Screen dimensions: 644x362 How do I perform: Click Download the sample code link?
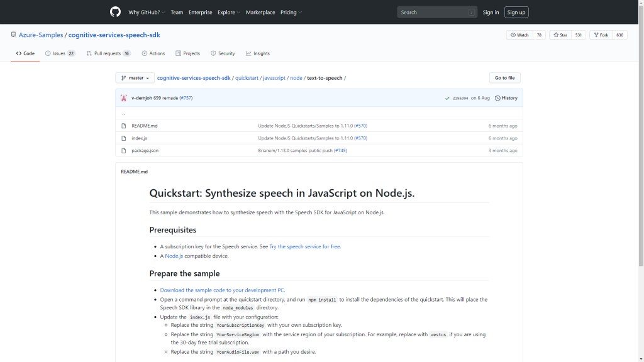(x=222, y=290)
